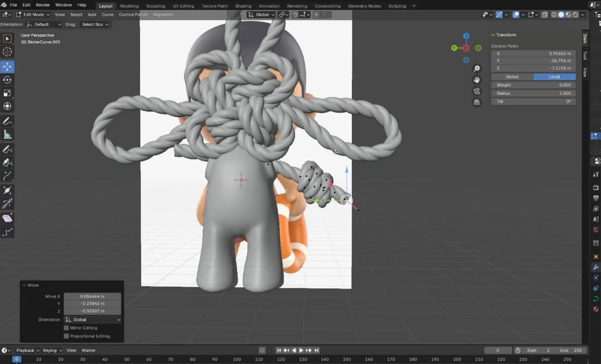Open the Global transform orientation dropdown
This screenshot has height=364, width=601.
261,15
